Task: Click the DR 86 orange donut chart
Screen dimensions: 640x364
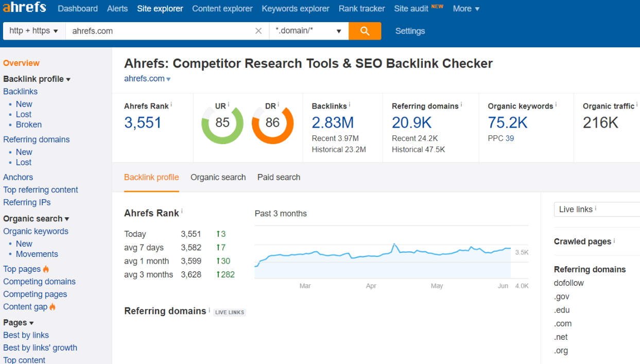Action: (x=272, y=123)
